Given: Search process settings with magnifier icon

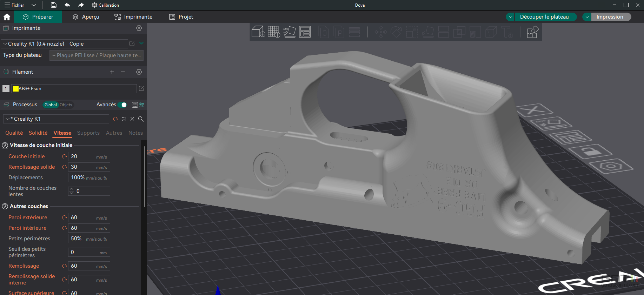Looking at the screenshot, I should (x=141, y=119).
